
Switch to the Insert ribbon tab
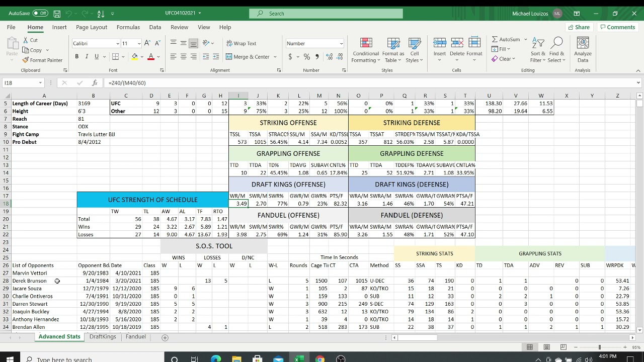click(59, 27)
